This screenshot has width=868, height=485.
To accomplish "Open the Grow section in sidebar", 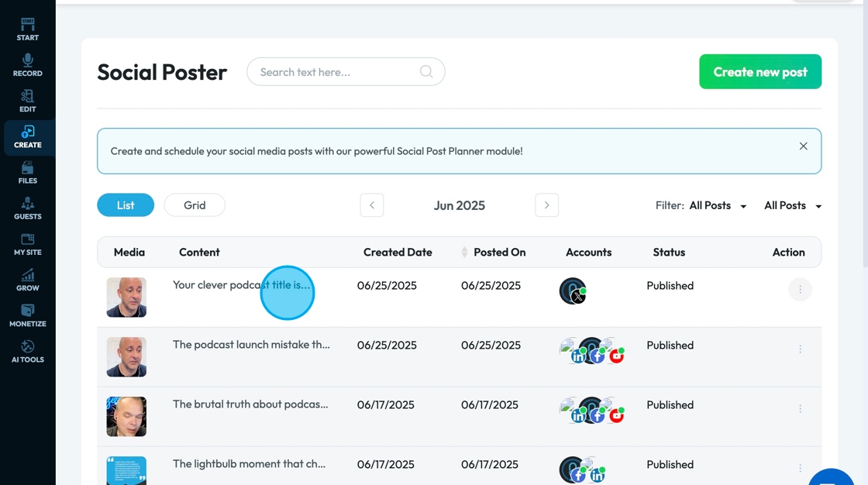I will 28,280.
